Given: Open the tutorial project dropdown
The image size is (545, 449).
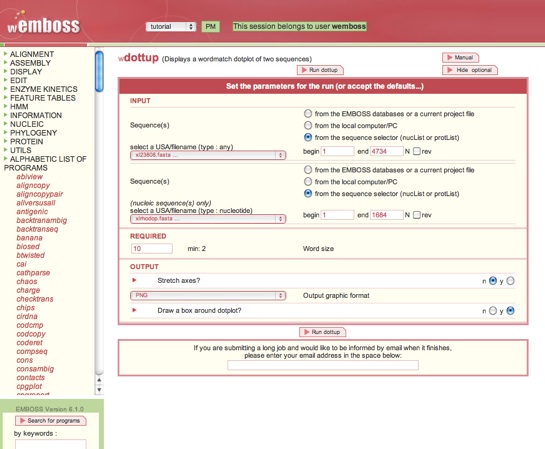Looking at the screenshot, I should (171, 26).
